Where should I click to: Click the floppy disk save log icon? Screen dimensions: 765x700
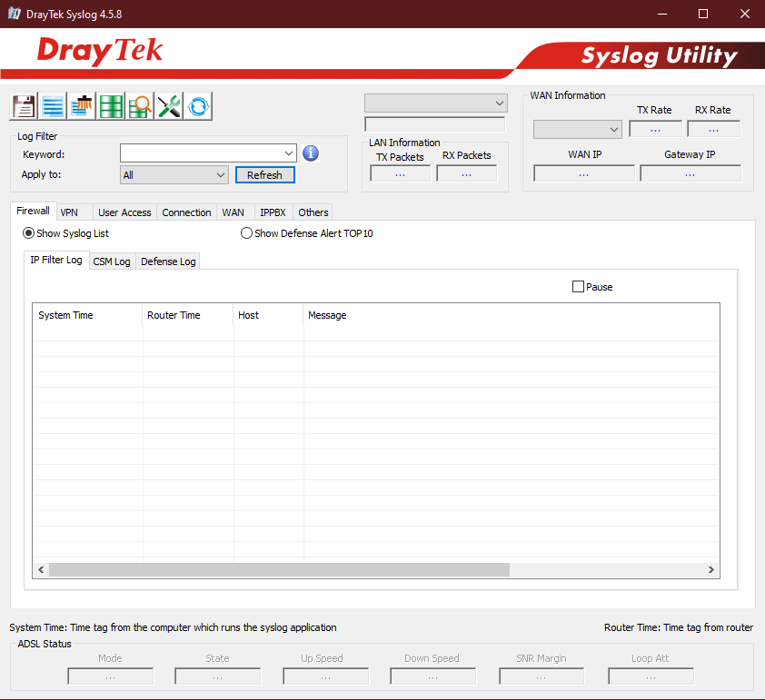pos(23,106)
